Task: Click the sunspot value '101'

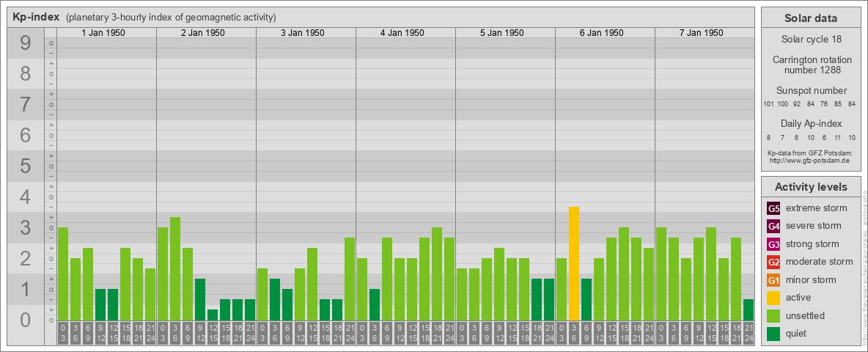Action: (768, 104)
